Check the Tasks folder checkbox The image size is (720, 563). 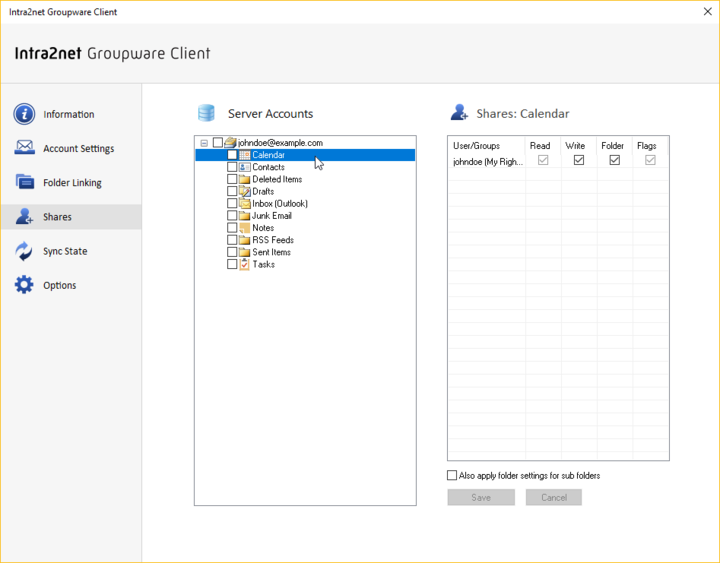[x=232, y=264]
